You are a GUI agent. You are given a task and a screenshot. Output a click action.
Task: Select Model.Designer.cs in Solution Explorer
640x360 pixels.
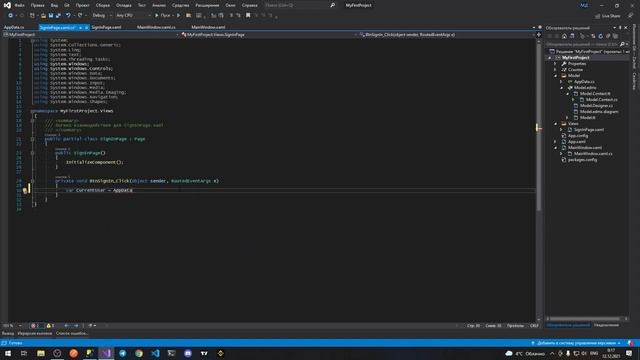[596, 106]
